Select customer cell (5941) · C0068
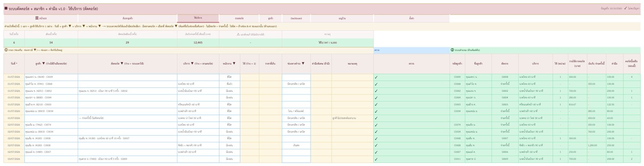644x166 pixels. click(x=51, y=84)
